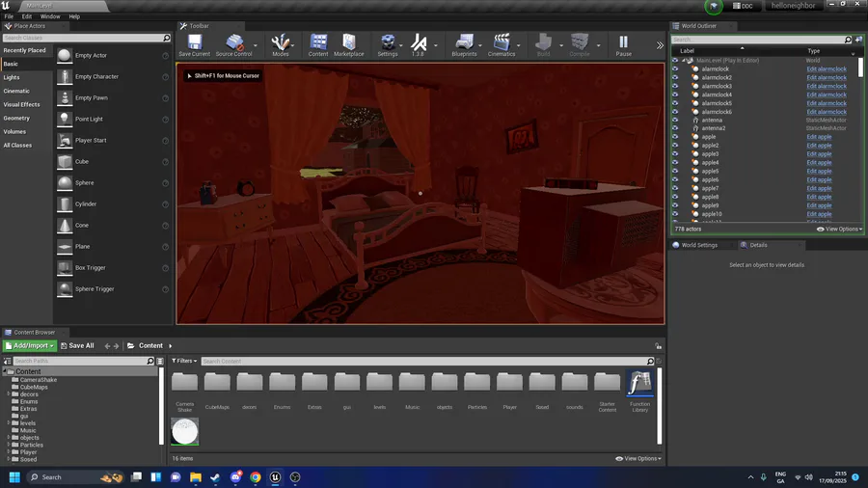Toggle visibility of alarmclock actor
The image size is (868, 488).
coord(675,68)
